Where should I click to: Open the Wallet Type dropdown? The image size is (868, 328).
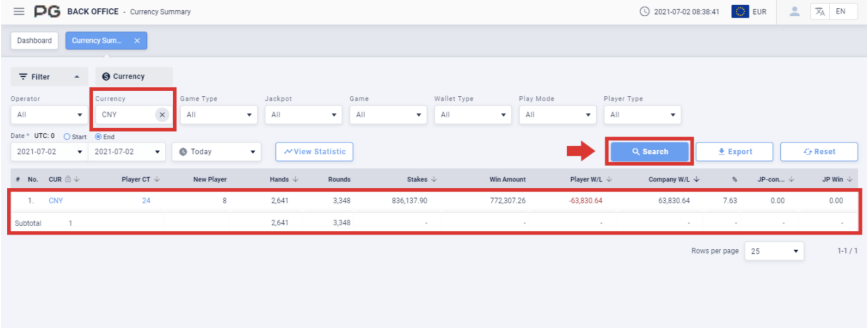point(473,115)
